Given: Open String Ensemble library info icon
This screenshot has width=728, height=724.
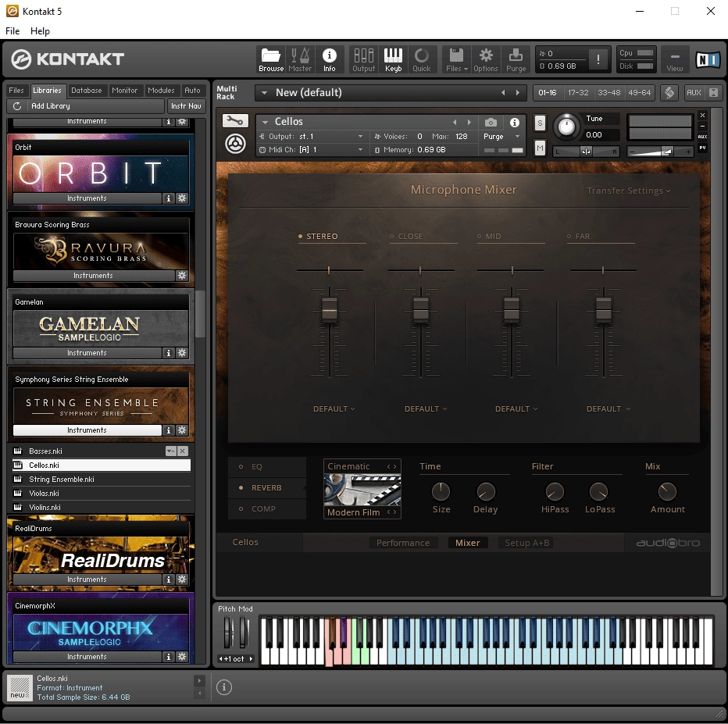Looking at the screenshot, I should (169, 430).
